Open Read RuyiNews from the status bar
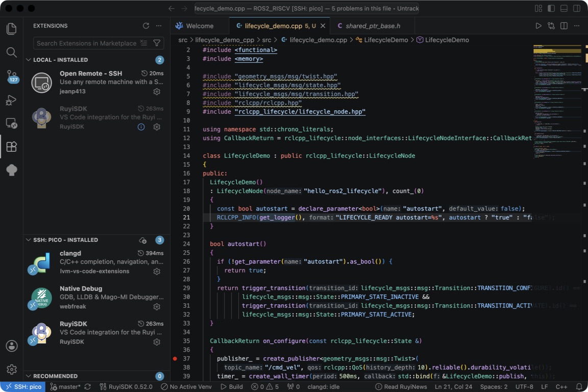Image resolution: width=588 pixels, height=392 pixels. pyautogui.click(x=401, y=387)
